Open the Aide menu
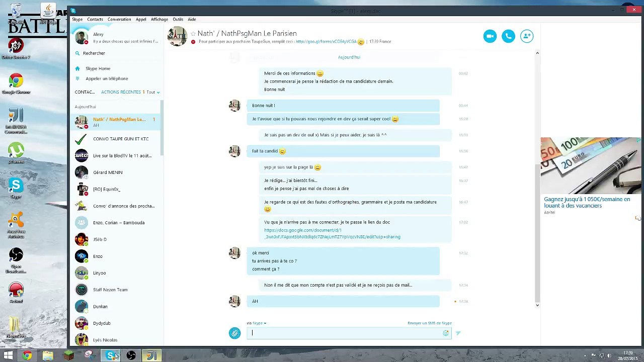The image size is (644, 362). (x=192, y=19)
